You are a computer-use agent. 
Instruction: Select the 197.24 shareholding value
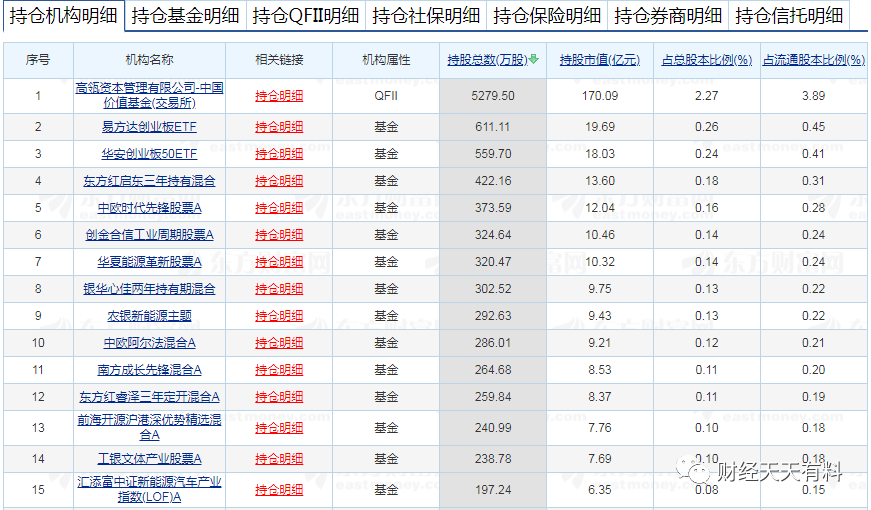tap(493, 489)
